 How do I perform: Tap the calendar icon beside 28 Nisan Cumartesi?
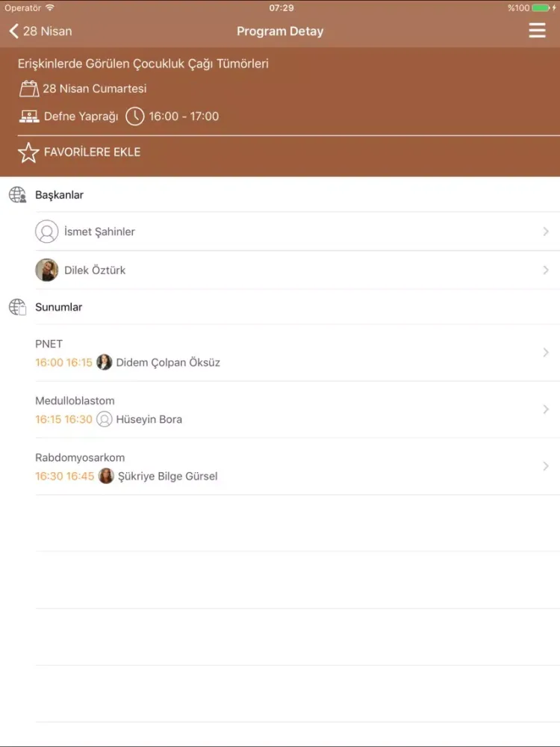click(x=29, y=89)
